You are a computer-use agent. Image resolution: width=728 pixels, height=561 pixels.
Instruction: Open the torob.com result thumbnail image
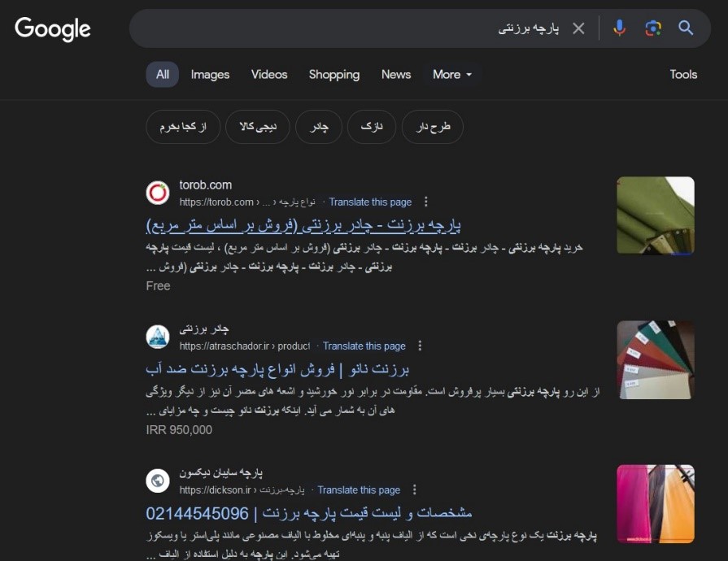[x=656, y=215]
